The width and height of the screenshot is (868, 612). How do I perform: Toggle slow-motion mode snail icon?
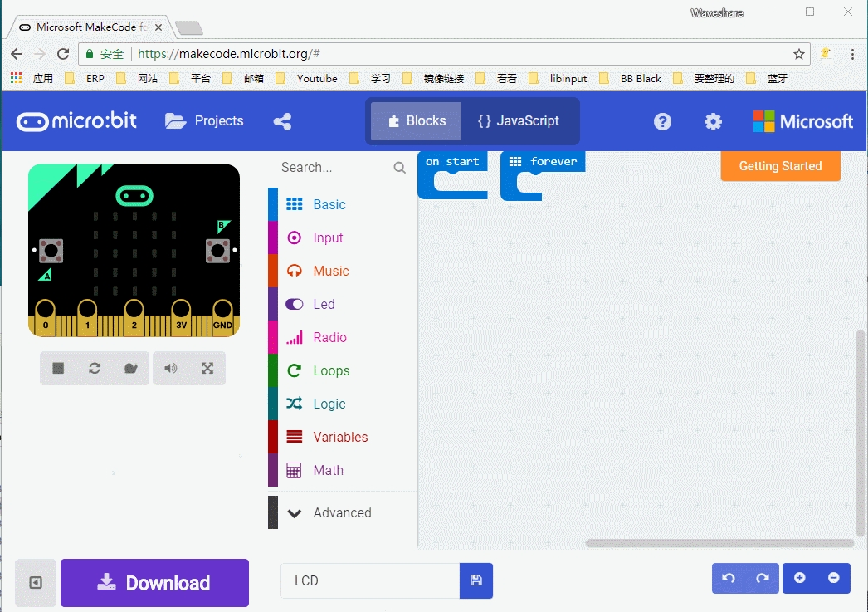tap(131, 369)
